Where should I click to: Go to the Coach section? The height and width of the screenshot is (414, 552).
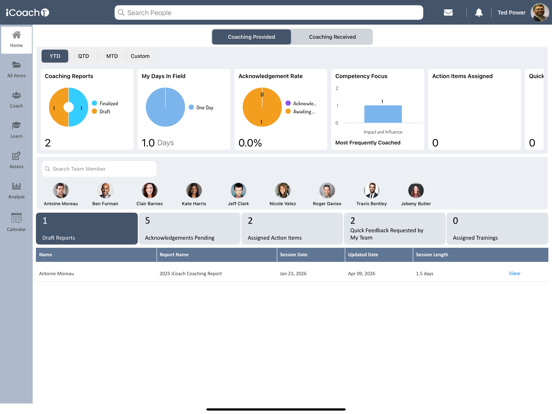[x=16, y=100]
